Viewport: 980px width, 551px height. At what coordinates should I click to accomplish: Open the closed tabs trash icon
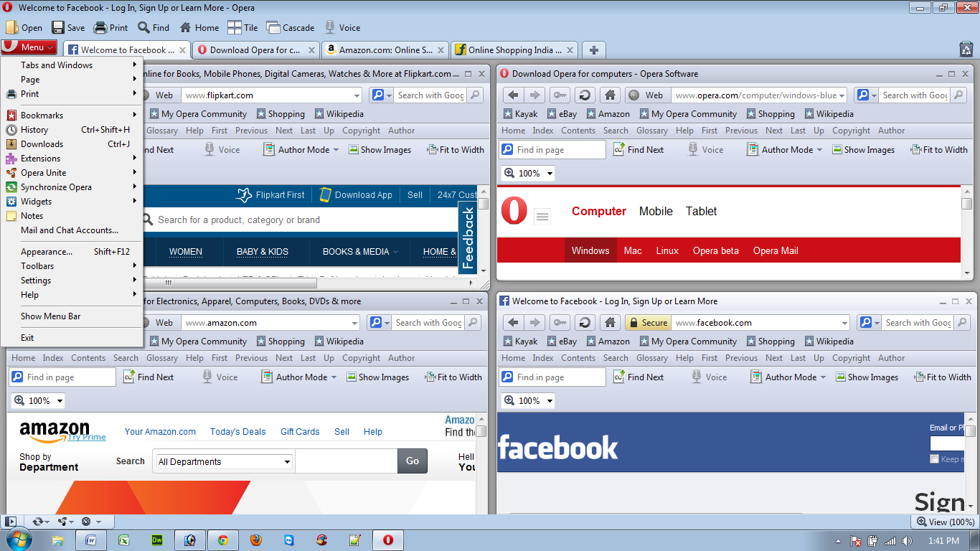tap(966, 49)
